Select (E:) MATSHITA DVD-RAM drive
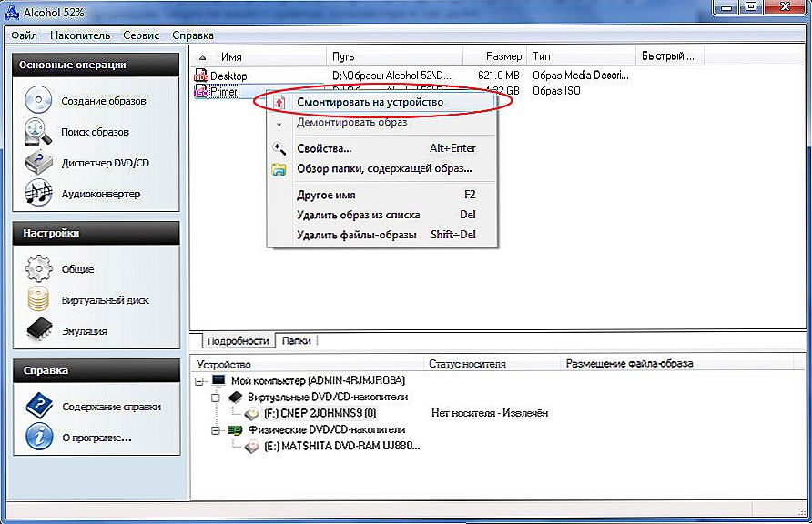The width and height of the screenshot is (812, 524). coord(341,446)
